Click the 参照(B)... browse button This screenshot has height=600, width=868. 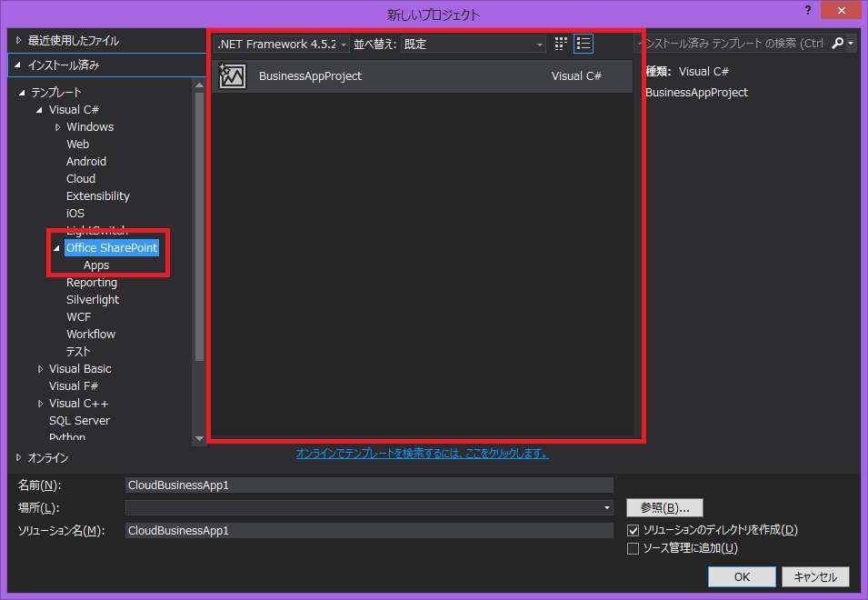point(664,507)
